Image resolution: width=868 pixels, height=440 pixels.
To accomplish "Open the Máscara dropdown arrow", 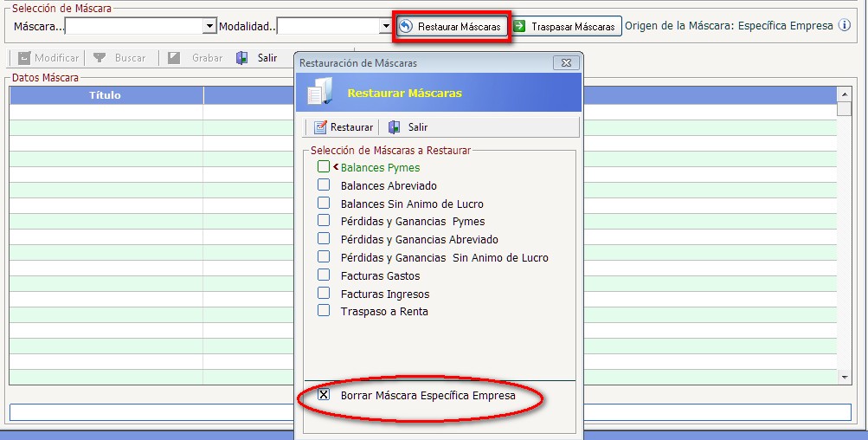I will [209, 26].
